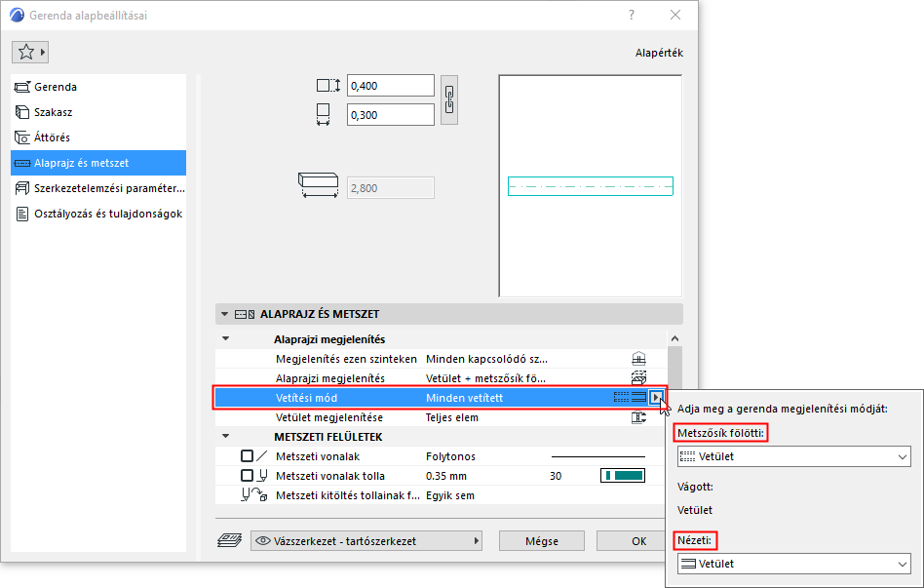Click the beam length icon beside 2,800
Image resolution: width=924 pixels, height=588 pixels.
tap(318, 184)
